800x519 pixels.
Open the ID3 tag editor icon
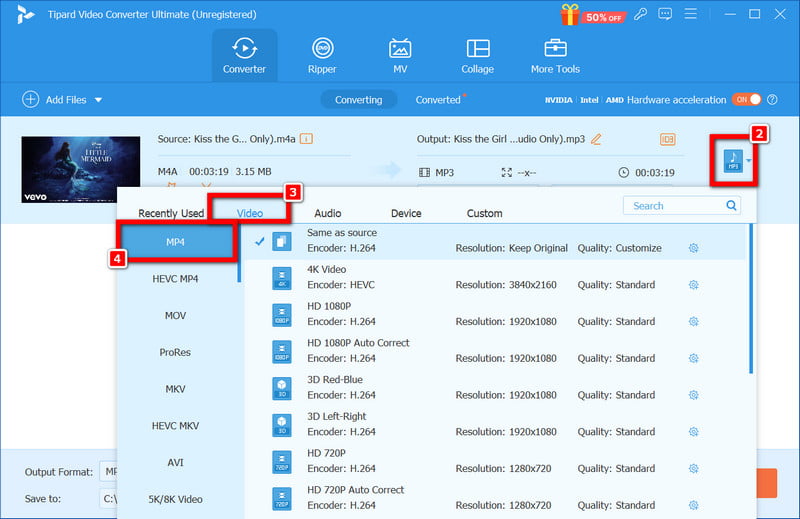pos(667,139)
